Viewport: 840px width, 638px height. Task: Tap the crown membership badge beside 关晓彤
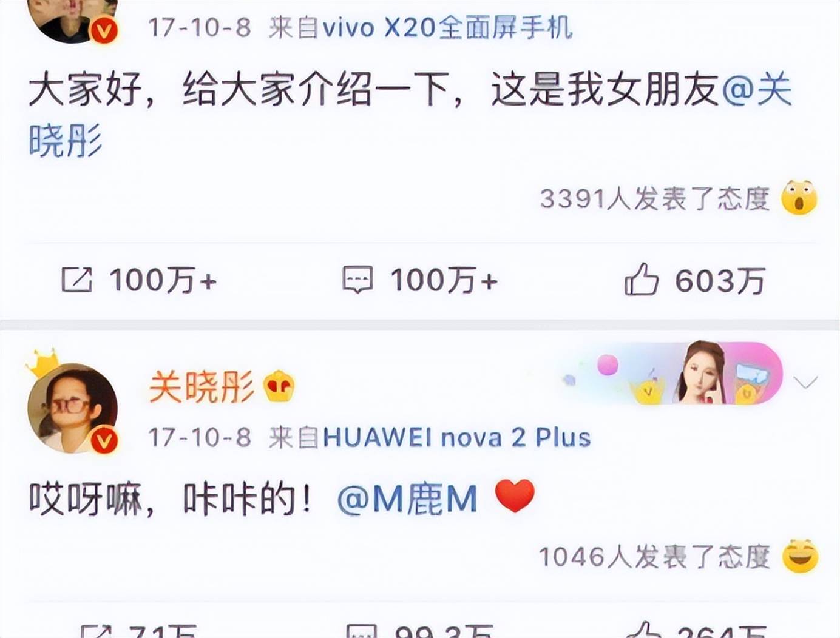point(279,386)
